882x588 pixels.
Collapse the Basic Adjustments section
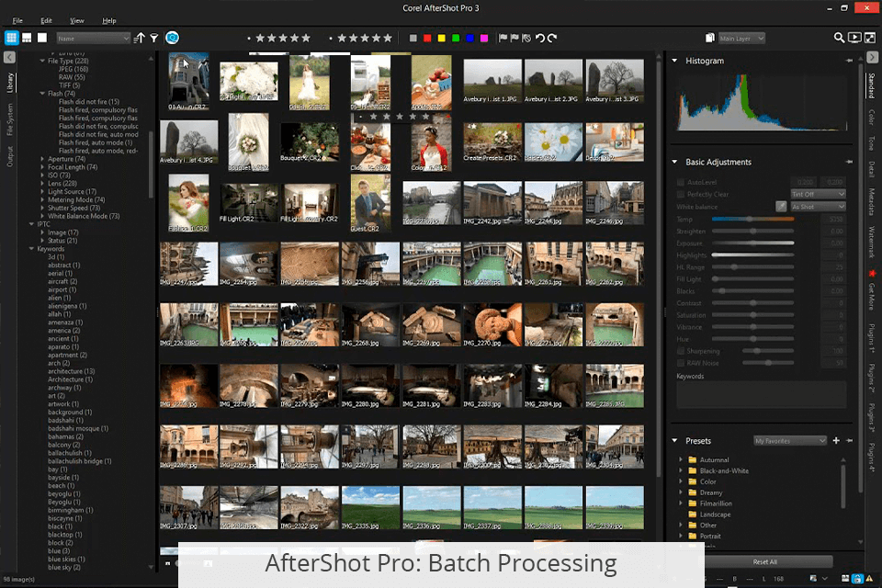(674, 162)
